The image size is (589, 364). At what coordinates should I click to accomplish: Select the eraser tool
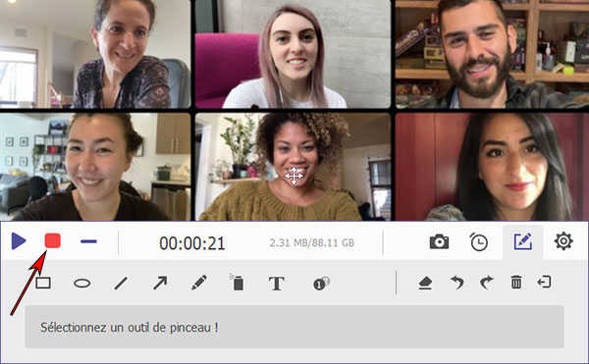pyautogui.click(x=425, y=284)
